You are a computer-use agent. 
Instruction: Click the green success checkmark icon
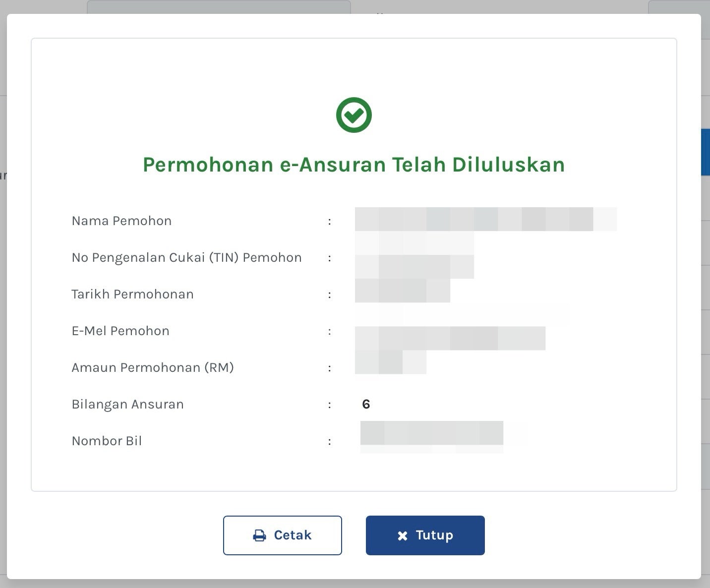pos(354,115)
